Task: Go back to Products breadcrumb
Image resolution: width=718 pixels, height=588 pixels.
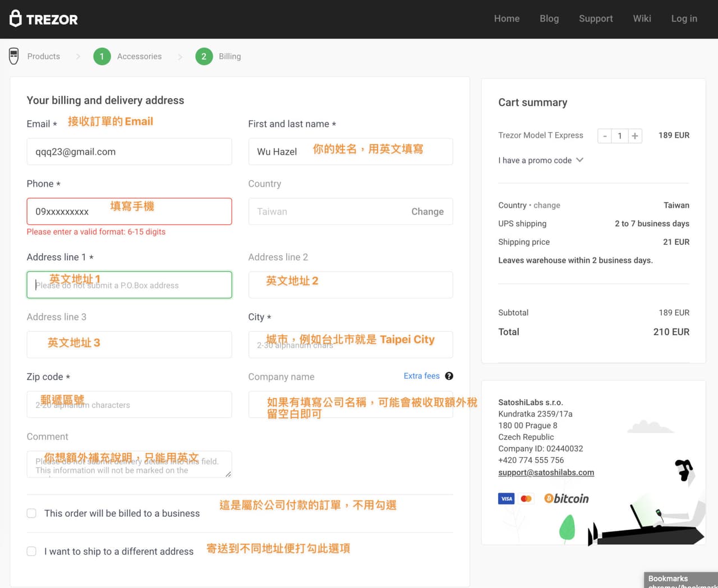Action: (x=44, y=57)
